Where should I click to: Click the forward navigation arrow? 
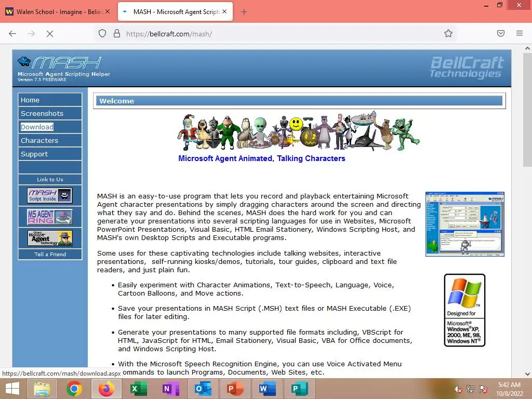pyautogui.click(x=31, y=34)
